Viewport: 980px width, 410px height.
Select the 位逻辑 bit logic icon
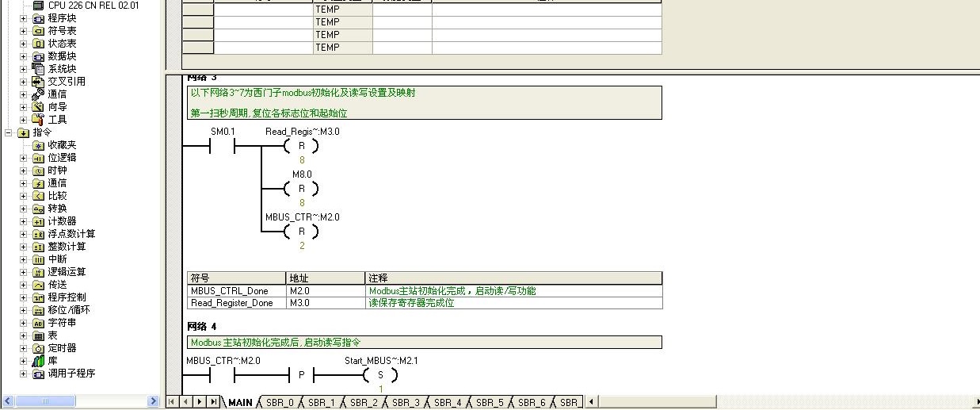[x=38, y=158]
